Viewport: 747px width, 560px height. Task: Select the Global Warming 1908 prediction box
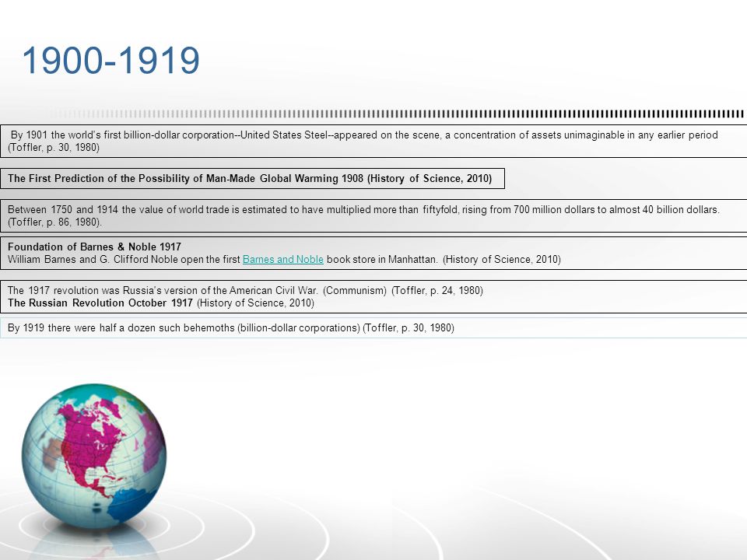(252, 179)
